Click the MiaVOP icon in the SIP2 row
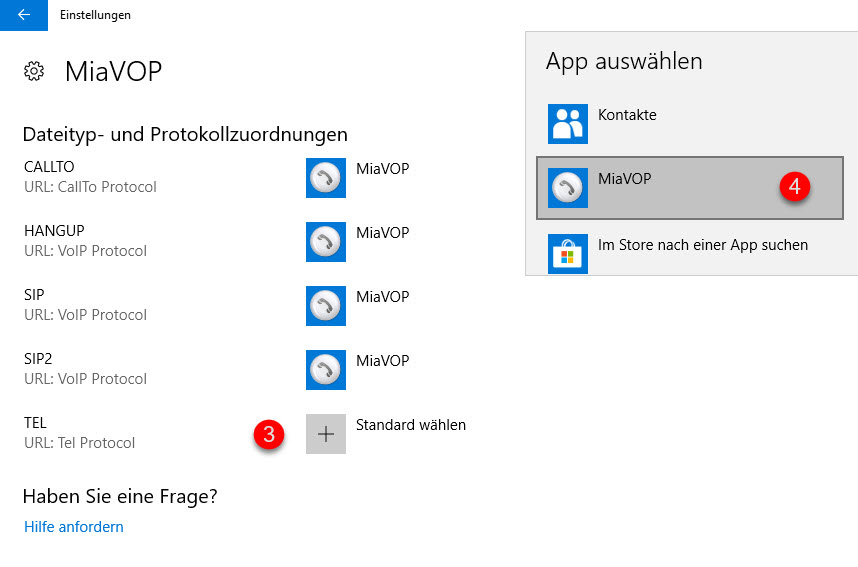 point(326,370)
